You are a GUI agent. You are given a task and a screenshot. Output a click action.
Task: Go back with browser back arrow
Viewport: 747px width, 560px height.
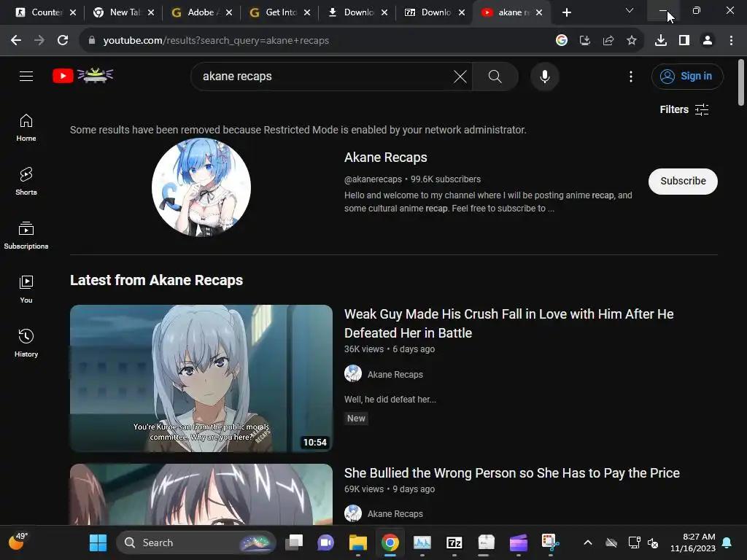point(16,41)
